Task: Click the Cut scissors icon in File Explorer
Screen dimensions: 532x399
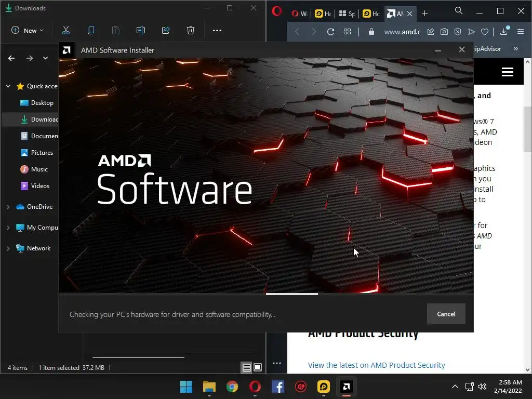Action: coord(66,30)
